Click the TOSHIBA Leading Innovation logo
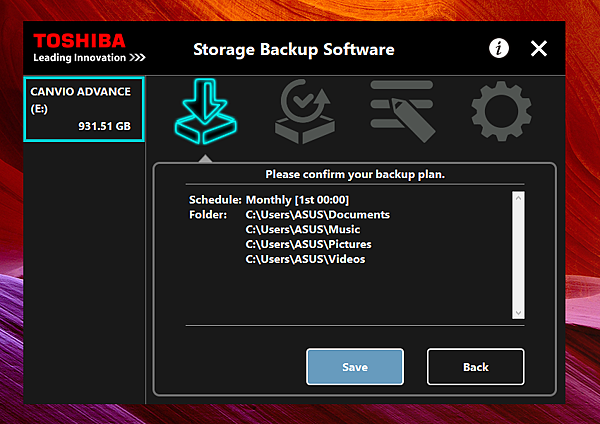The width and height of the screenshot is (600, 424). click(89, 48)
